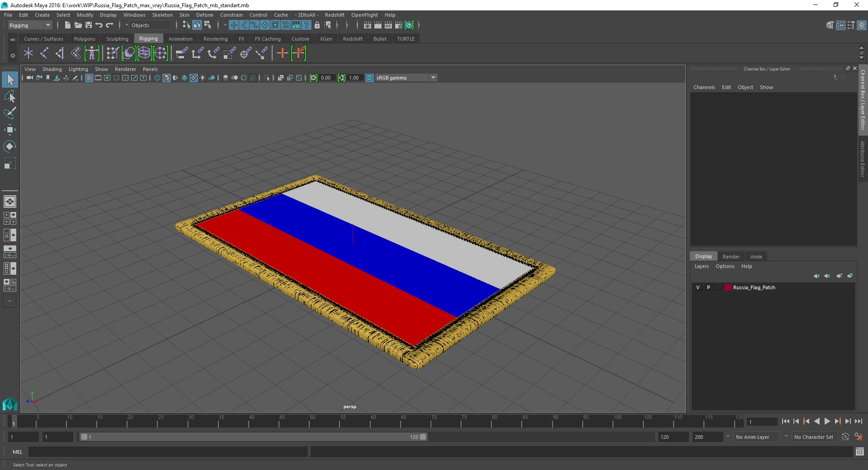Start IPR render from status line

pyautogui.click(x=388, y=25)
